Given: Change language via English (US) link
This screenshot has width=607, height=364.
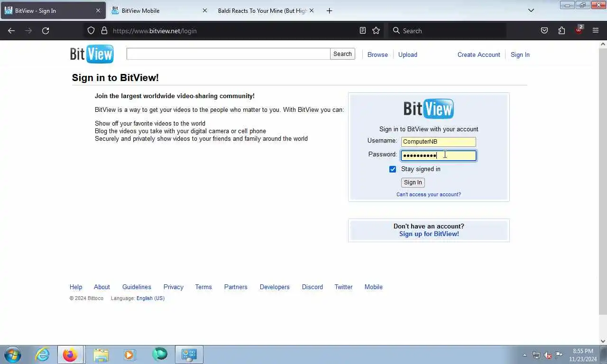Looking at the screenshot, I should point(150,298).
